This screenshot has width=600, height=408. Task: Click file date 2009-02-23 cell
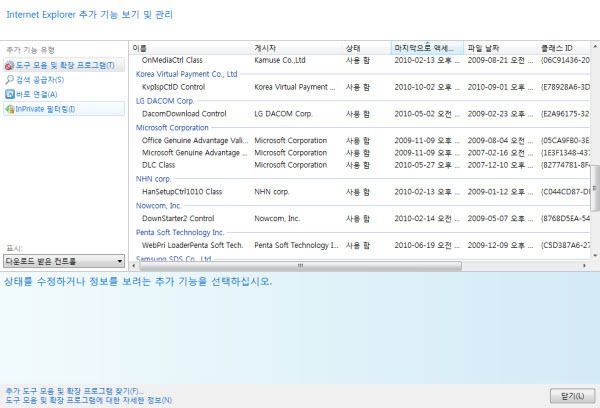point(500,114)
